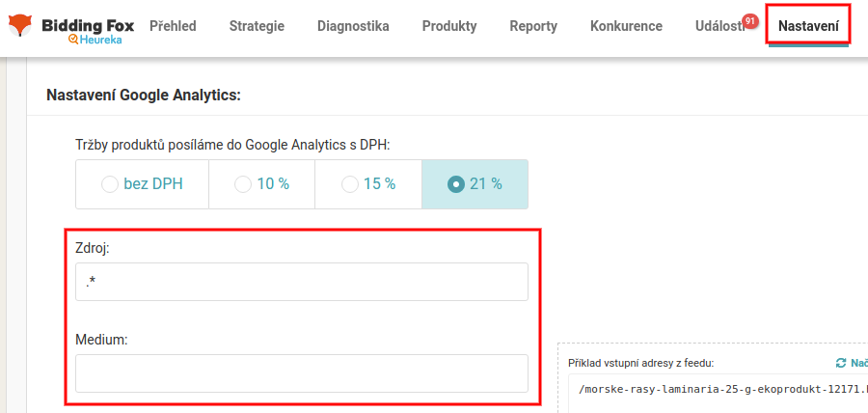Viewport: 868px width, 413px height.
Task: Click the Příklad vstupní adresy z feedu label
Action: coord(641,364)
